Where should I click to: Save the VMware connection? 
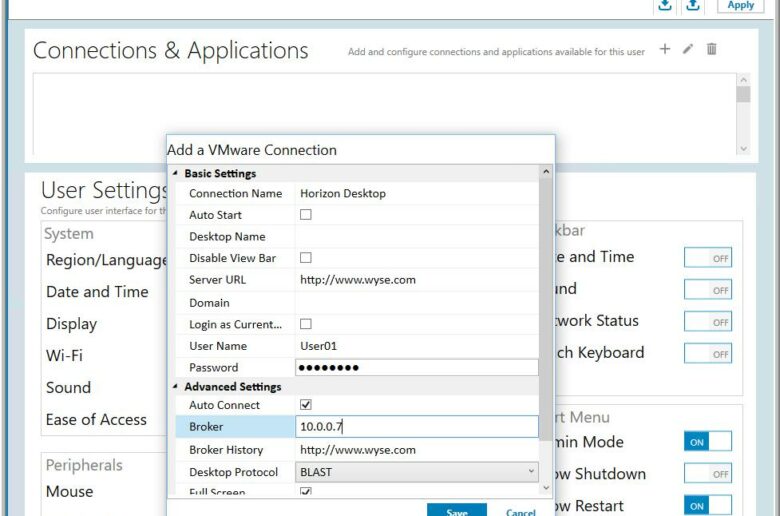coord(457,510)
